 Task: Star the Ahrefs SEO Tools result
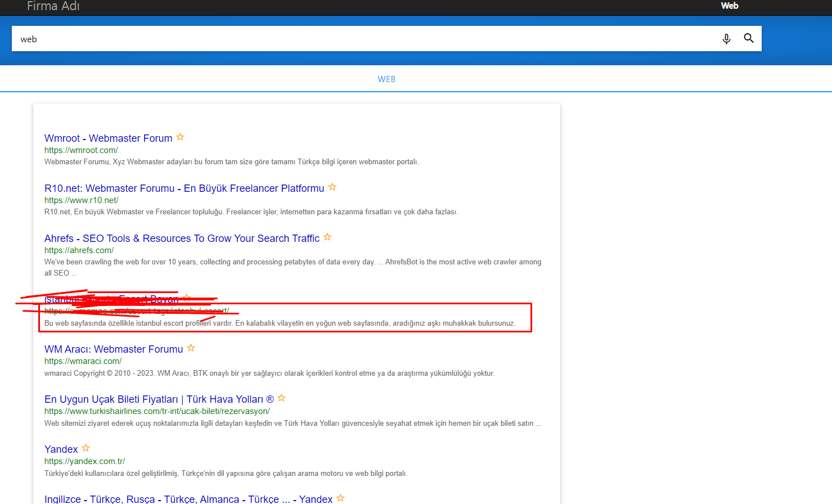[x=327, y=237]
